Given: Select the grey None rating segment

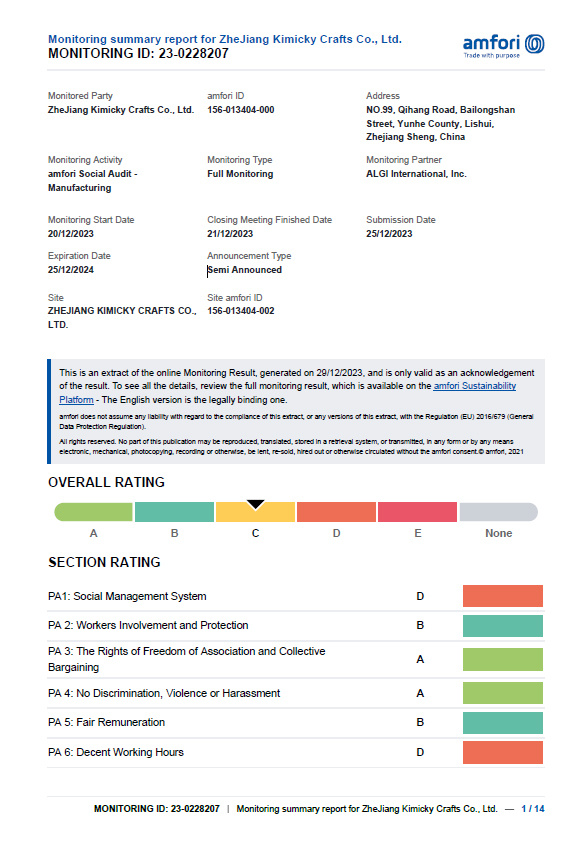Looking at the screenshot, I should coord(498,512).
